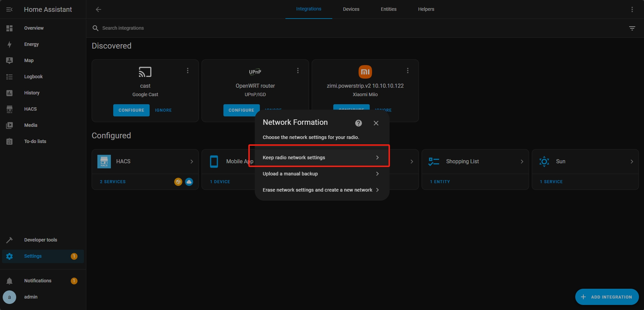Open the filter icon beside the search bar
Screen dimensions: 644x310
[632, 28]
